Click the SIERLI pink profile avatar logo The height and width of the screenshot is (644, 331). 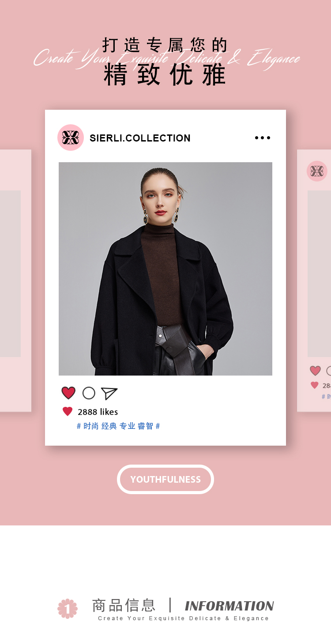71,138
